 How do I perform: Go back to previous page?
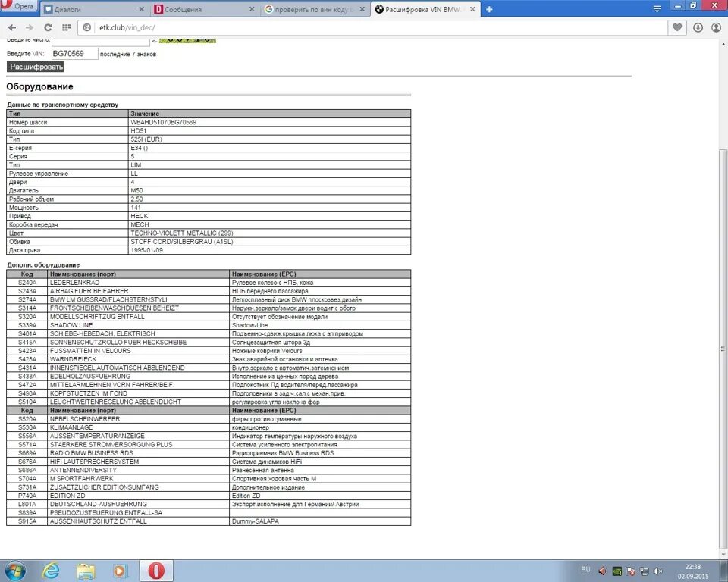12,28
